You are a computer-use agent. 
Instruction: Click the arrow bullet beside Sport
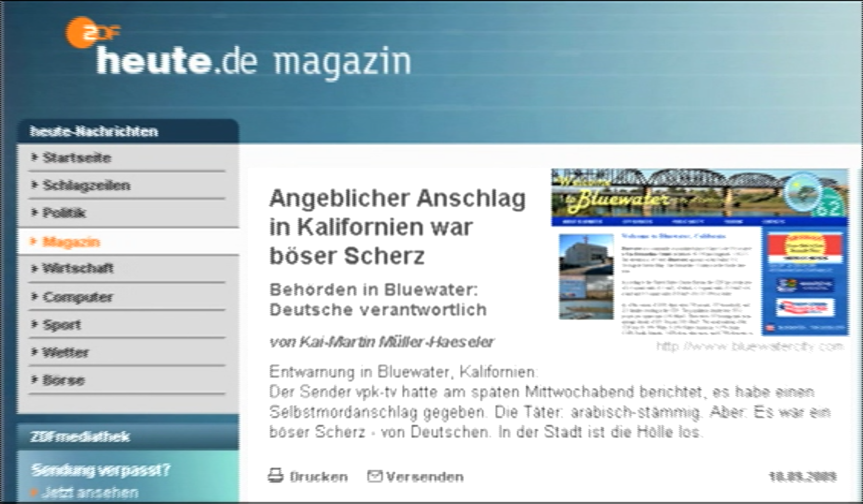34,324
